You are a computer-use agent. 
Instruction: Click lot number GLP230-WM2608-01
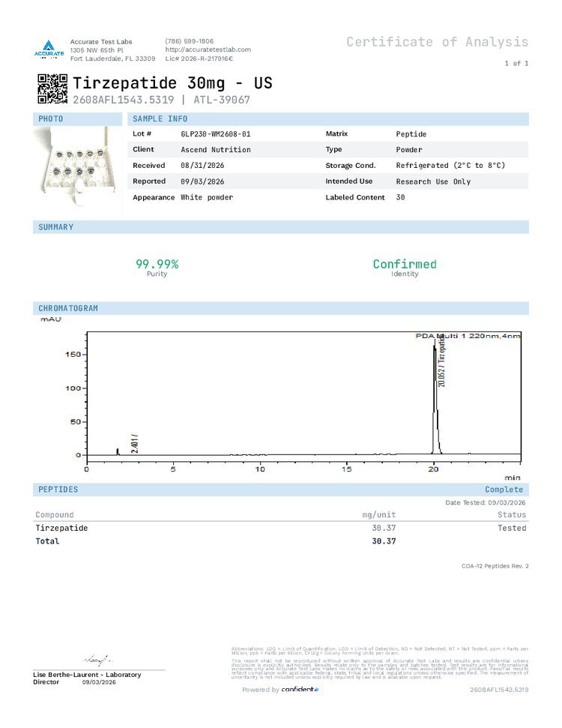click(x=215, y=133)
